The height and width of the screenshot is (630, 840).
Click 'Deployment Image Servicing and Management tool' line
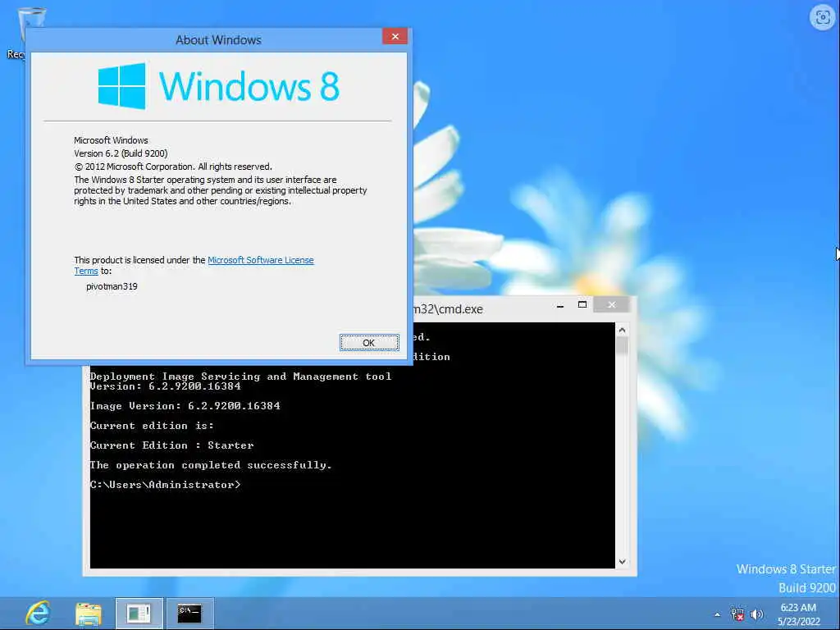click(x=241, y=376)
